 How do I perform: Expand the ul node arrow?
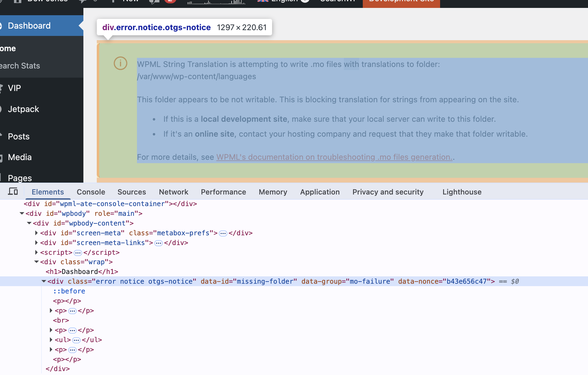[x=51, y=340]
